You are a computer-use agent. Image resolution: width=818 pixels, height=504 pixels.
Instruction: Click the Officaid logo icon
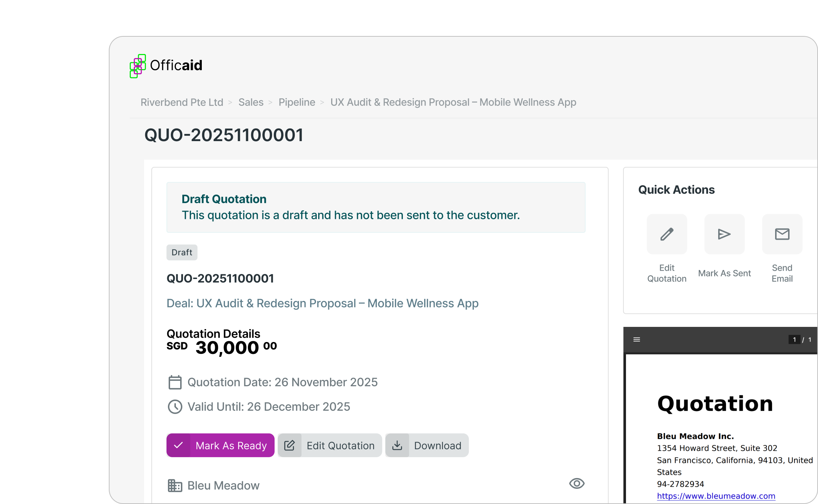coord(137,66)
